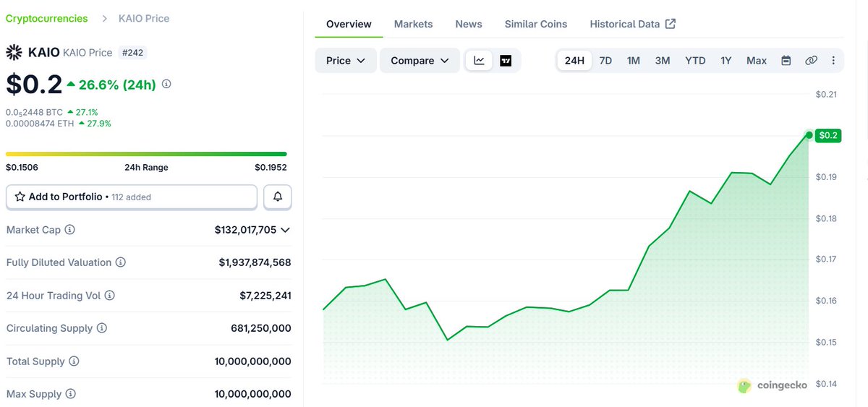The height and width of the screenshot is (407, 868).
Task: Open the Price dropdown
Action: tap(346, 61)
